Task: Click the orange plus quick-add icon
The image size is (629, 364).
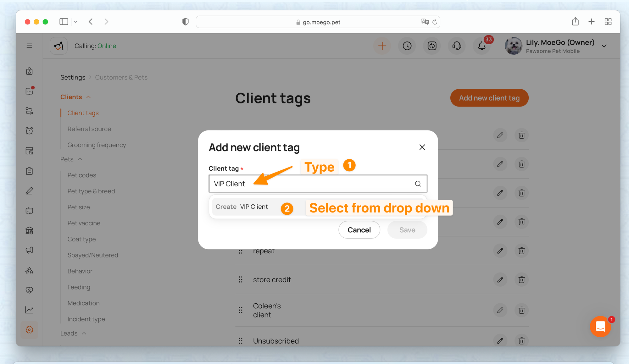Action: click(x=382, y=46)
